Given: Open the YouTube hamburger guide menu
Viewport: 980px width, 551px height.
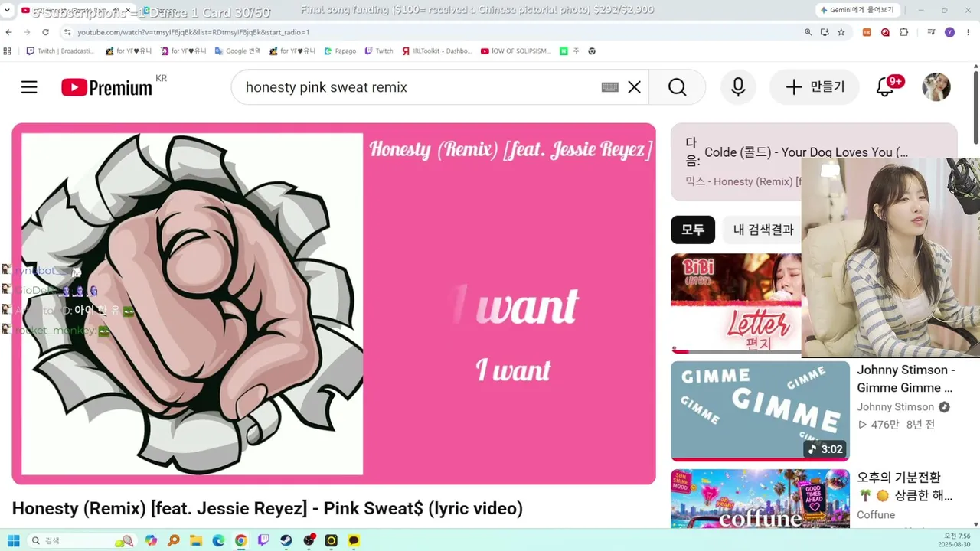Looking at the screenshot, I should pyautogui.click(x=29, y=87).
